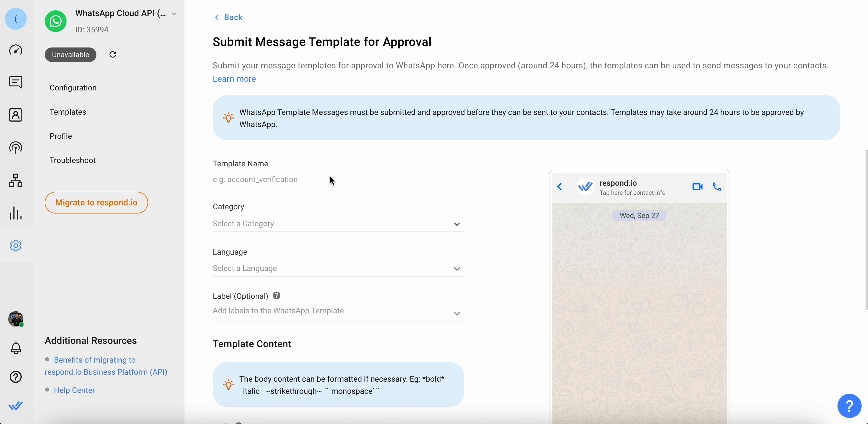Click the Learn more link
Image resolution: width=868 pixels, height=424 pixels.
(x=234, y=79)
